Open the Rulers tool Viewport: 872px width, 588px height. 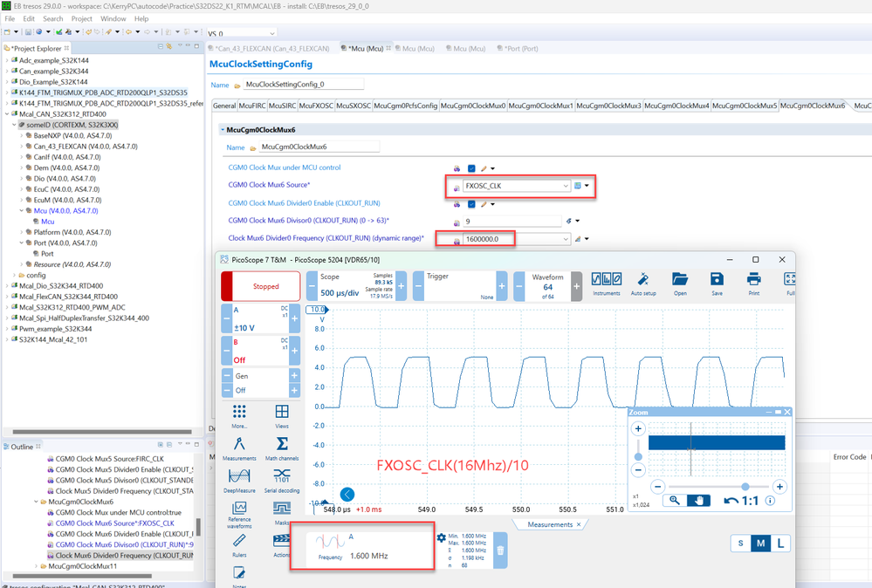click(239, 544)
